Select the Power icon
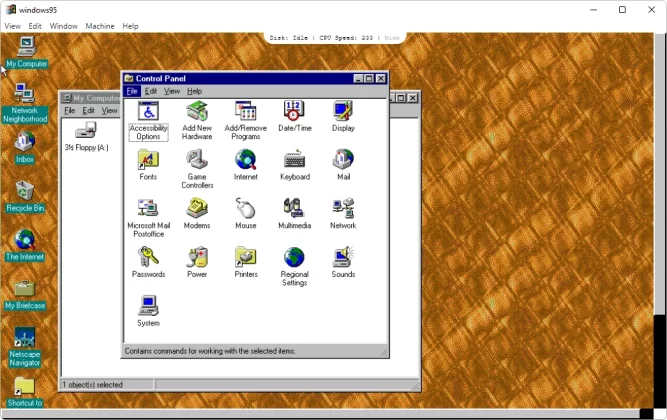 [x=197, y=257]
